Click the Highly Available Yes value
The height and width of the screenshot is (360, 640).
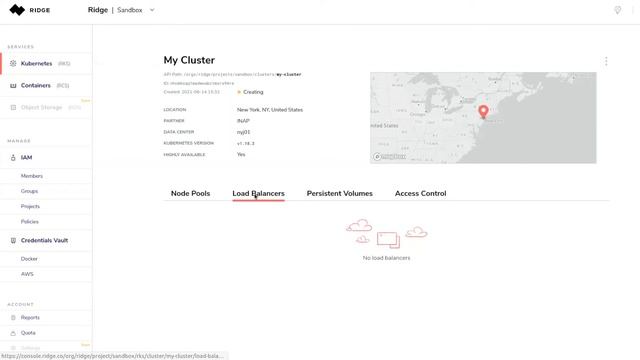241,155
